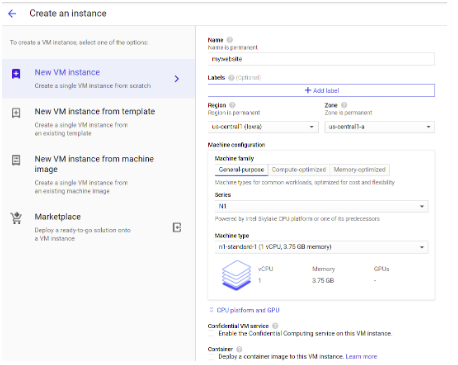Image resolution: width=458 pixels, height=365 pixels.
Task: Click the Marketplace open-external icon
Action: tap(177, 228)
